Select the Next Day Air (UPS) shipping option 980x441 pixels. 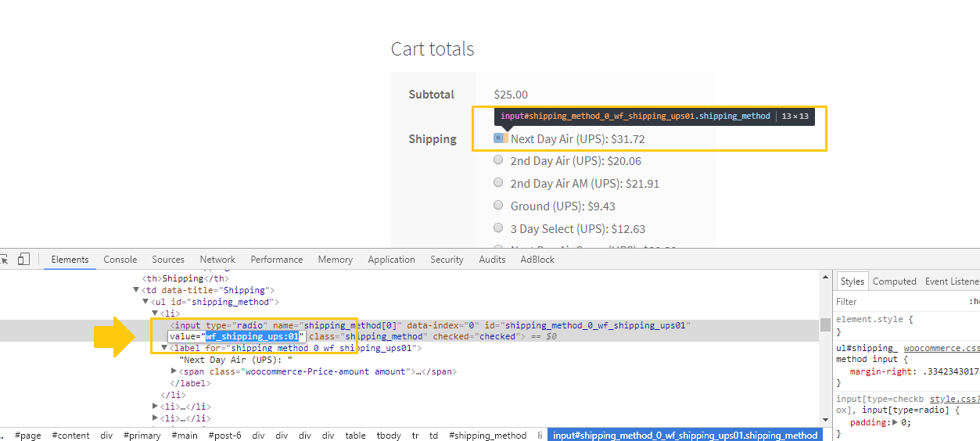(498, 138)
